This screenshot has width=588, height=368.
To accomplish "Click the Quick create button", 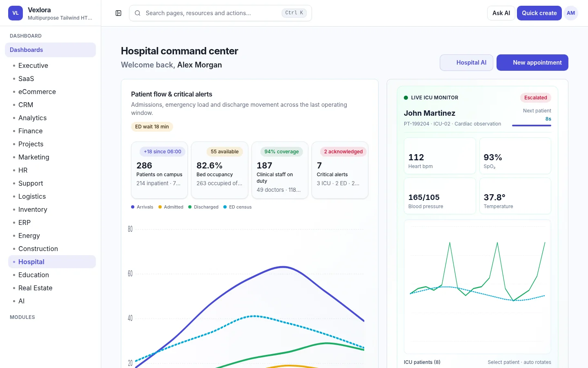I will click(539, 13).
